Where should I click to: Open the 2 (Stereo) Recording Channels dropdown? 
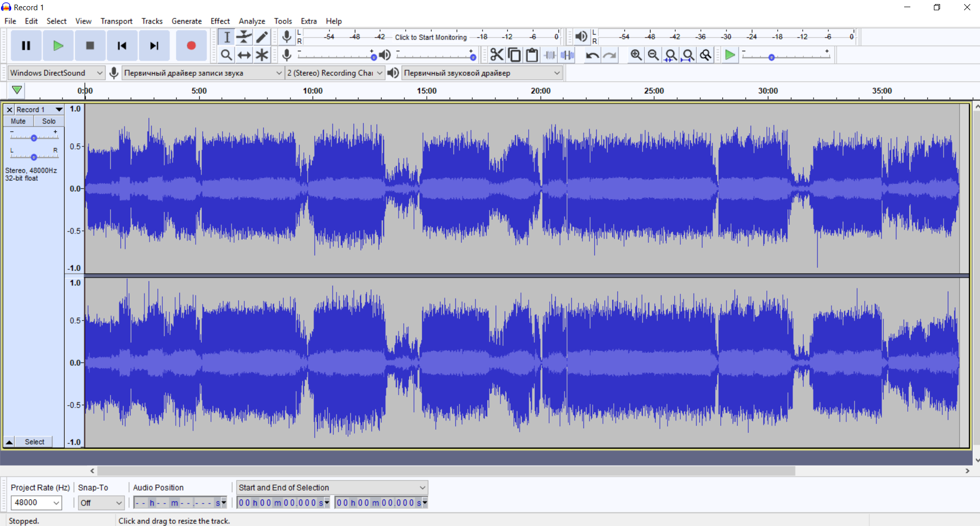point(335,73)
